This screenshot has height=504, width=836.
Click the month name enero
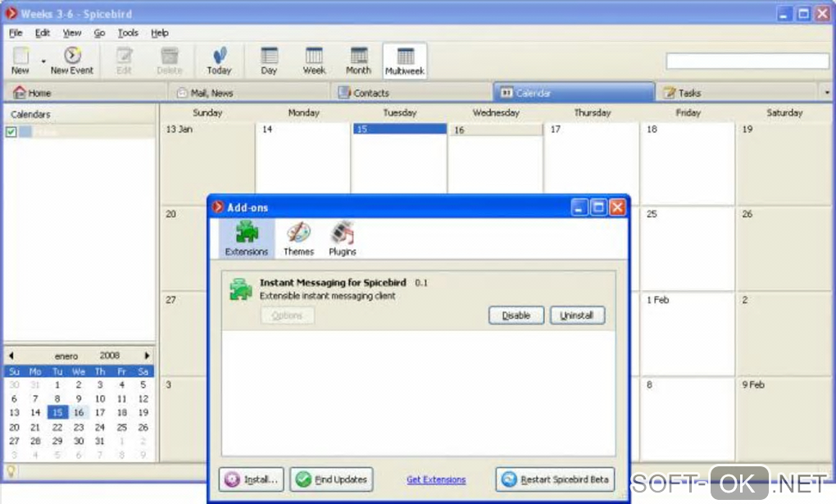66,356
